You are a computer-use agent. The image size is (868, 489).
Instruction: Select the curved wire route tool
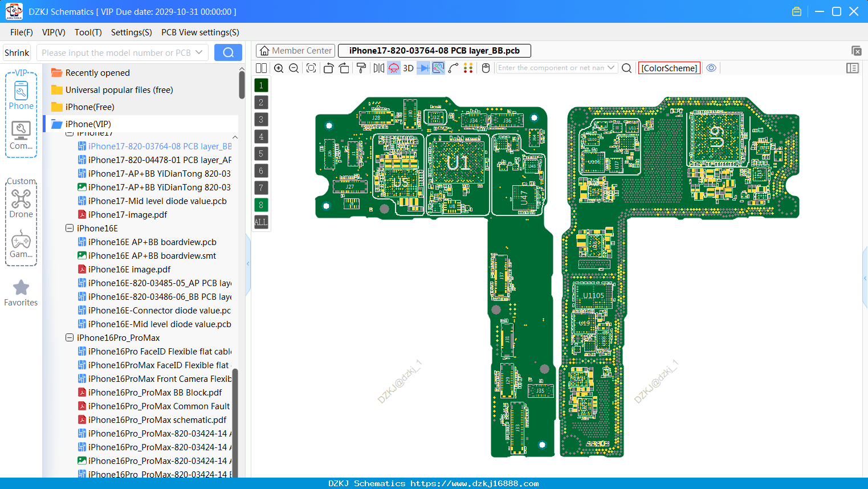tap(454, 68)
